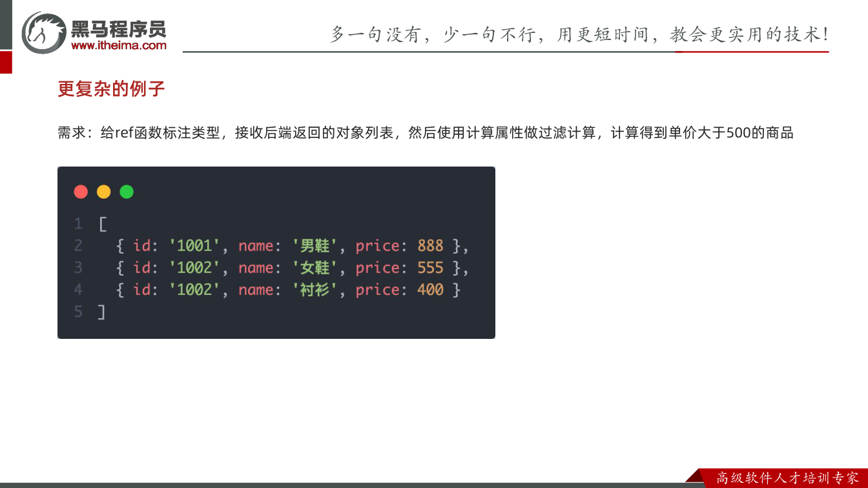Click line number 4 in code gutter

[x=78, y=290]
